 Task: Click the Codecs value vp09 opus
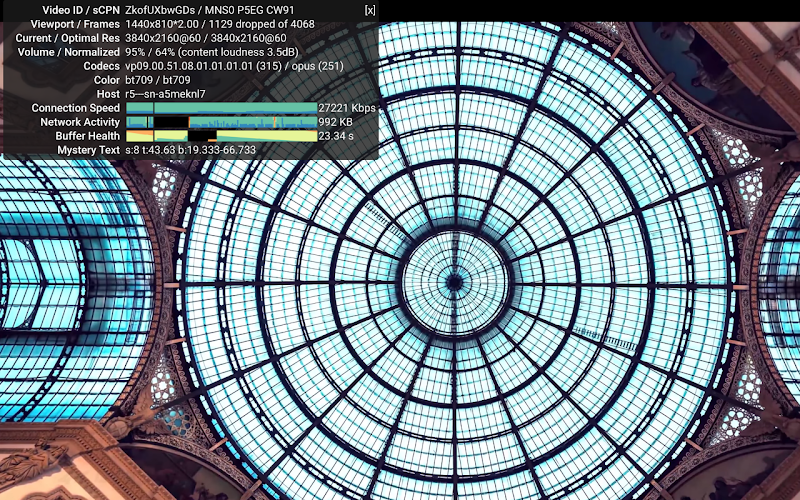pos(234,66)
